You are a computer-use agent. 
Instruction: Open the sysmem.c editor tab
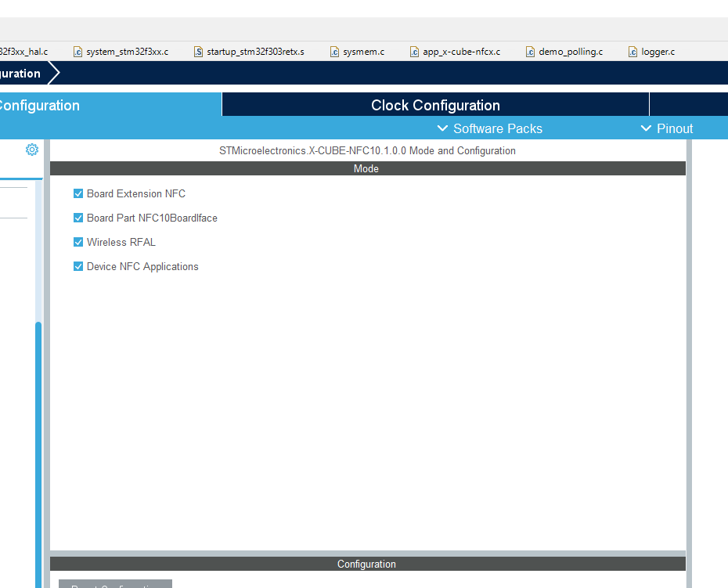tap(358, 52)
